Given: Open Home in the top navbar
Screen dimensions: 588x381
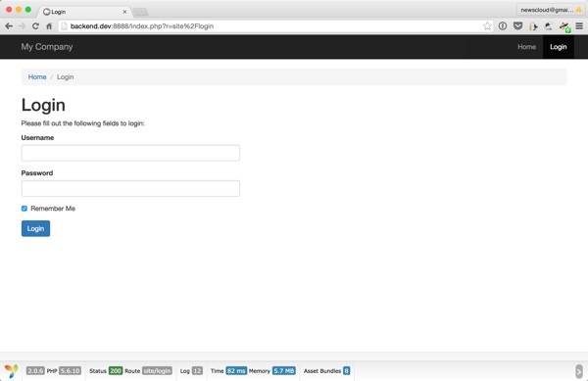Looking at the screenshot, I should tap(526, 47).
